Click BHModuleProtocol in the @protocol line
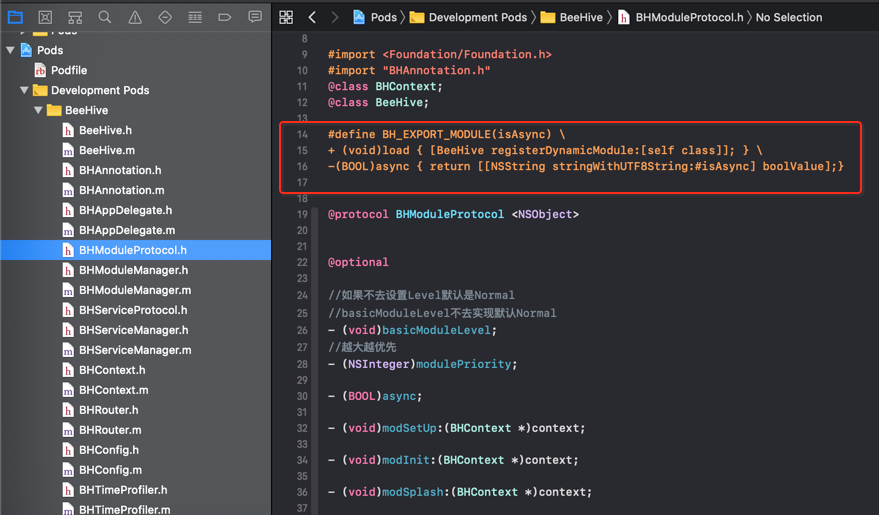 [x=450, y=215]
